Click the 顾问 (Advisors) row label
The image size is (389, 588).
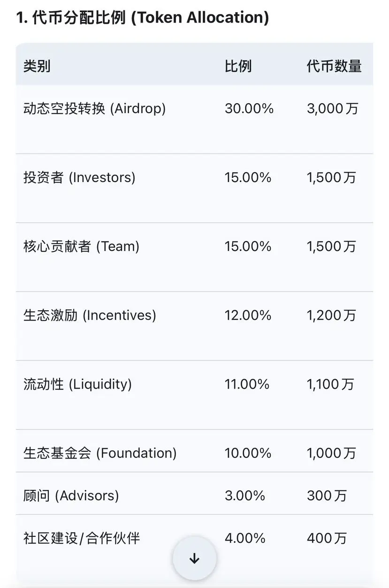(x=71, y=496)
